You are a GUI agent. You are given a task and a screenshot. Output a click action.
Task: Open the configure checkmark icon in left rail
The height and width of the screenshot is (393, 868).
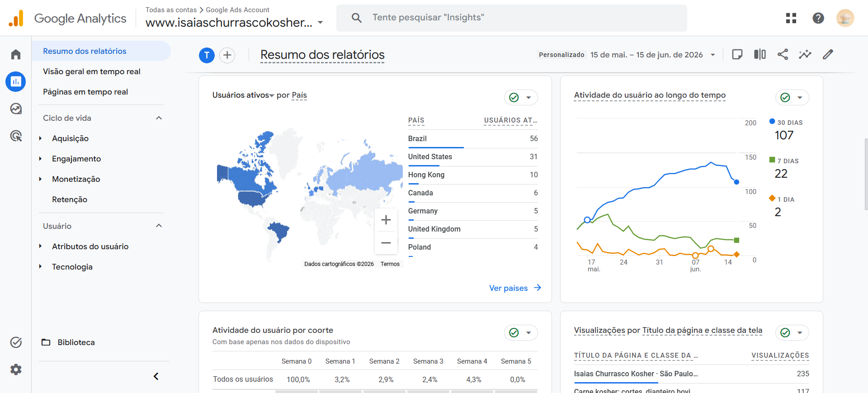pyautogui.click(x=16, y=342)
